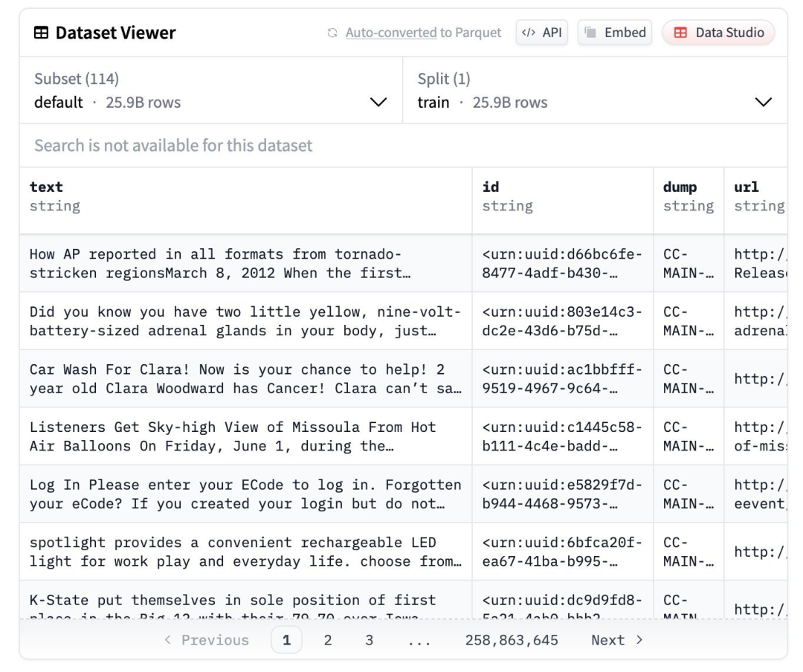
Task: Click dump cell in the 'Car Wash' row
Action: click(688, 379)
